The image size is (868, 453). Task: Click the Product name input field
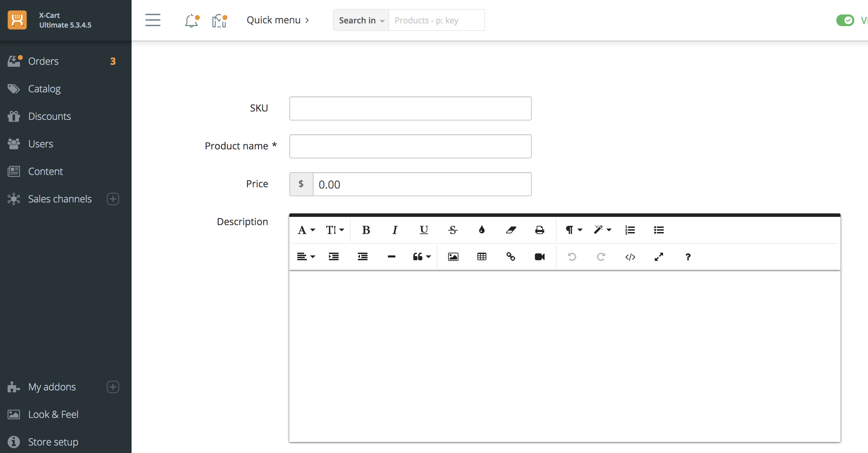click(x=410, y=146)
